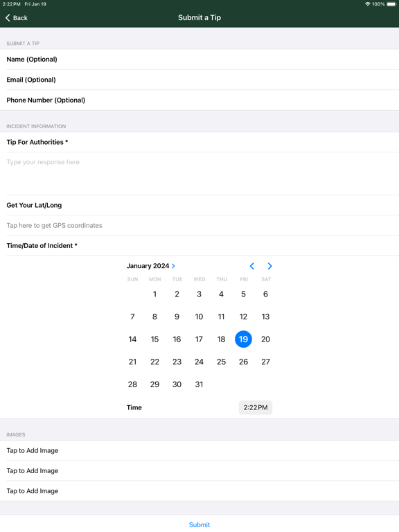
Task: Select January 13 in the calendar
Action: (x=266, y=317)
